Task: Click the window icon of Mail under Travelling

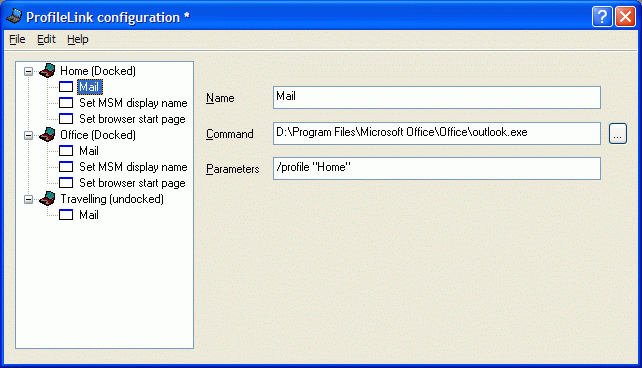Action: (x=66, y=214)
